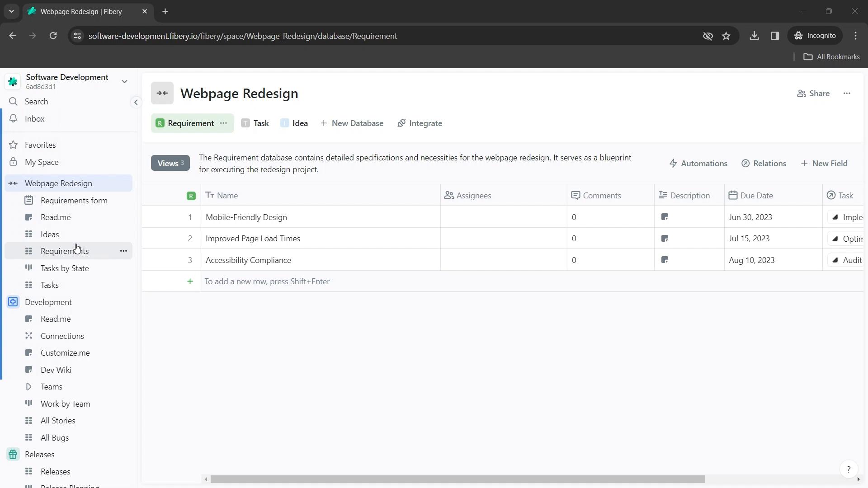Click Add new row plus button
The image size is (868, 488).
(190, 281)
